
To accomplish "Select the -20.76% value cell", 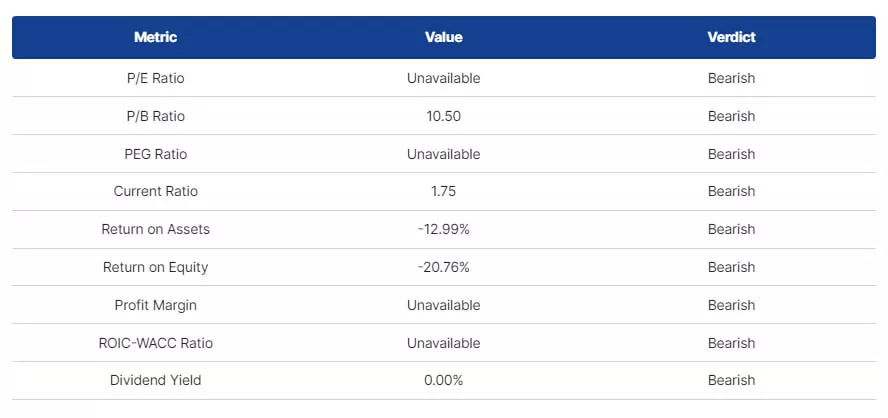I will pyautogui.click(x=443, y=267).
